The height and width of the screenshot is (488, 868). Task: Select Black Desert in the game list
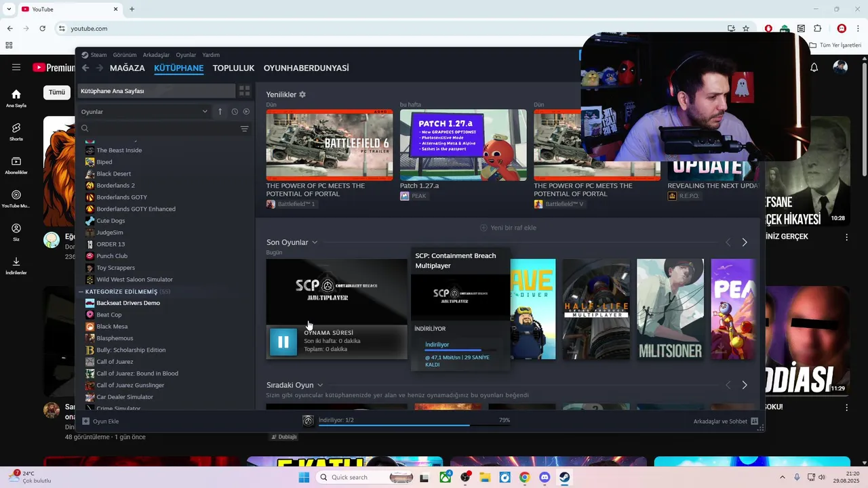click(x=113, y=174)
